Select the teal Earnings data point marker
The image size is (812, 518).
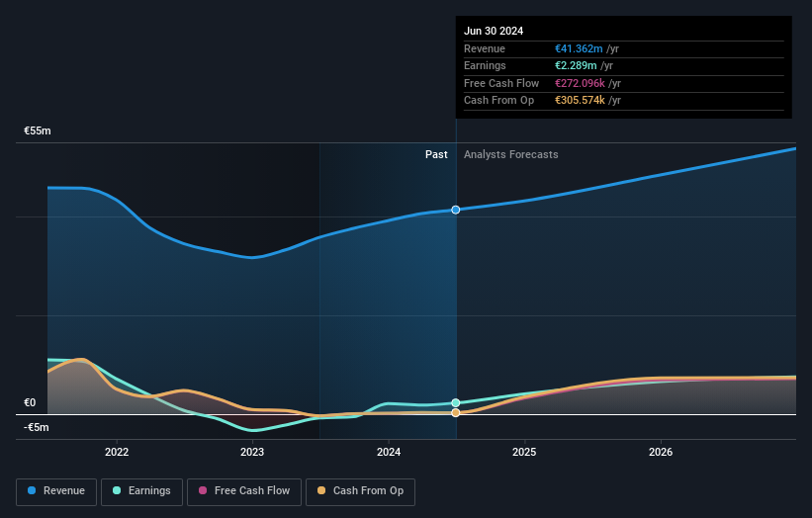coord(456,402)
